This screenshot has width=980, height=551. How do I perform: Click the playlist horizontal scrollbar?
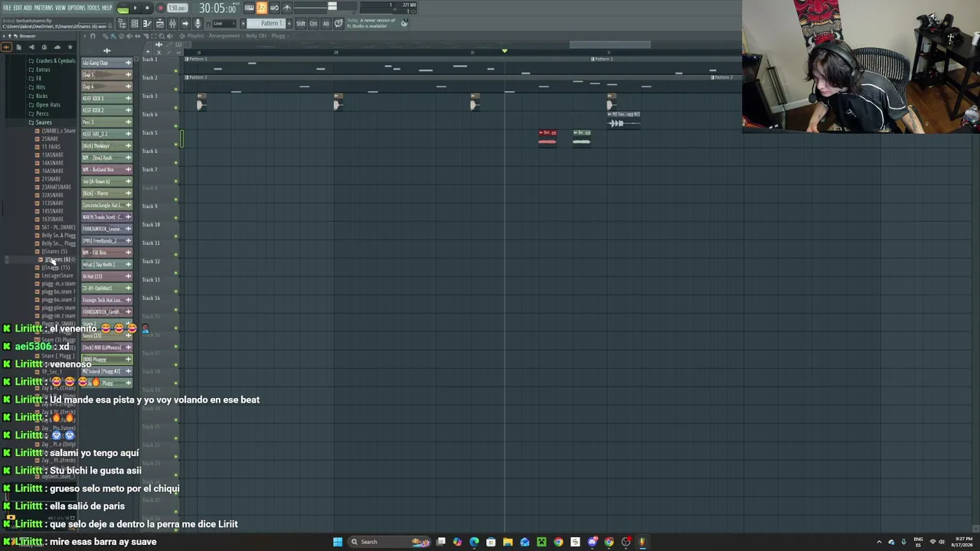pos(610,44)
